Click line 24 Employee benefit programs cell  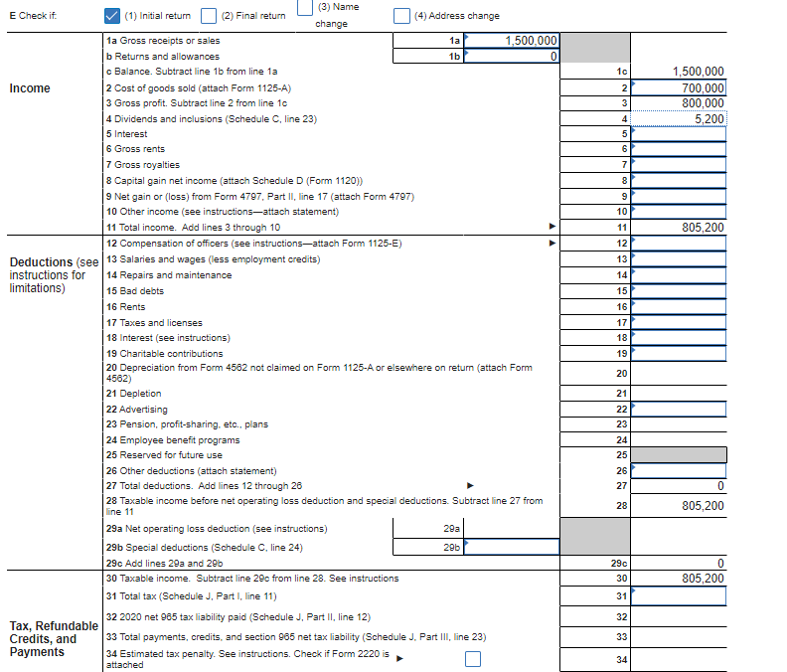coord(678,440)
